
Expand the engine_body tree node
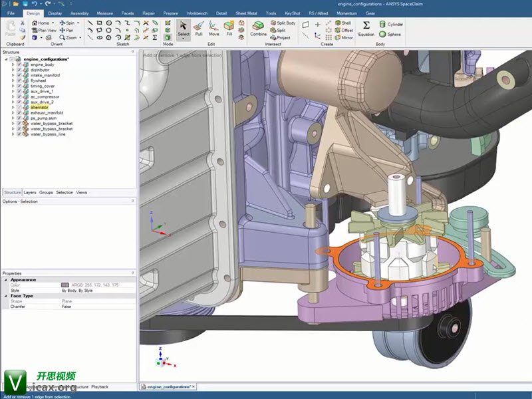[13, 65]
